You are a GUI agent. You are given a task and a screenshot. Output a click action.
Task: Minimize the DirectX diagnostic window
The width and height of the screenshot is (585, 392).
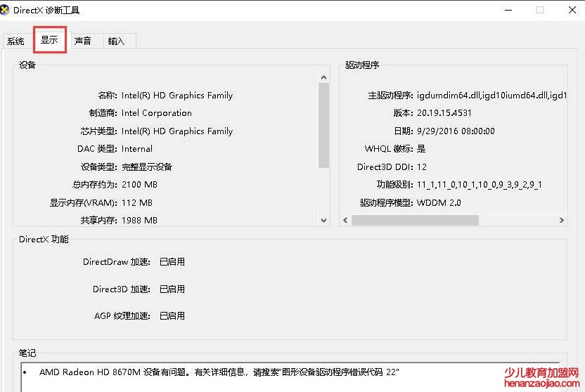point(508,10)
